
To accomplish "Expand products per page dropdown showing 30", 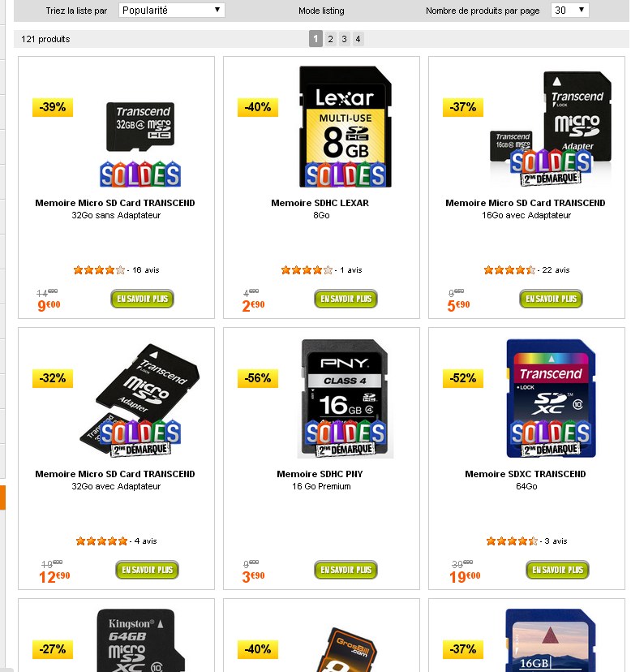I will point(569,11).
